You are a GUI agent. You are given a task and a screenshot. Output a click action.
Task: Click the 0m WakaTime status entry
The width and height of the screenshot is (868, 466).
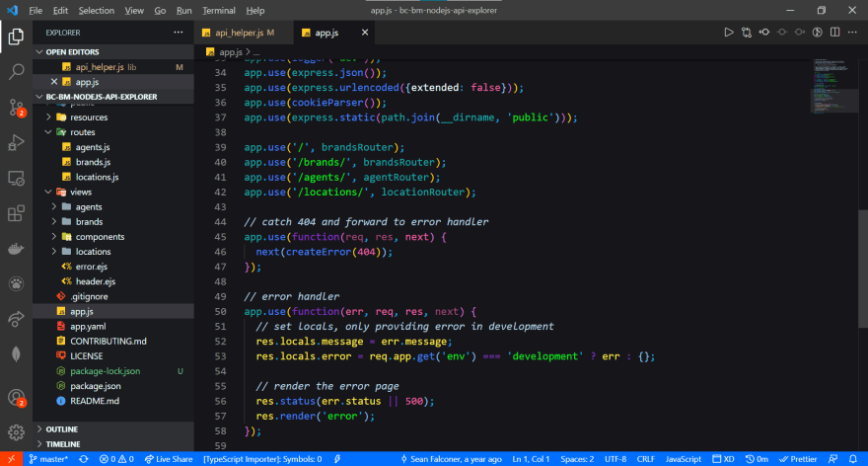[757, 459]
